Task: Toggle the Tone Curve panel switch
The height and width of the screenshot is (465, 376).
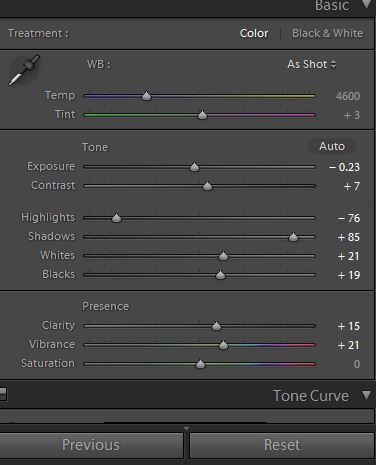Action: click(x=3, y=394)
